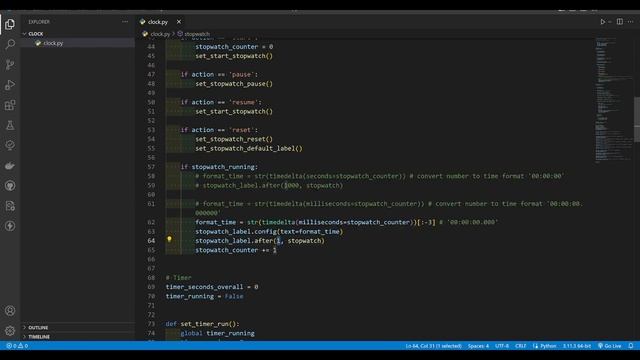Click 'timer_seconds_overall' on line 69
The width and height of the screenshot is (640, 360).
point(204,287)
